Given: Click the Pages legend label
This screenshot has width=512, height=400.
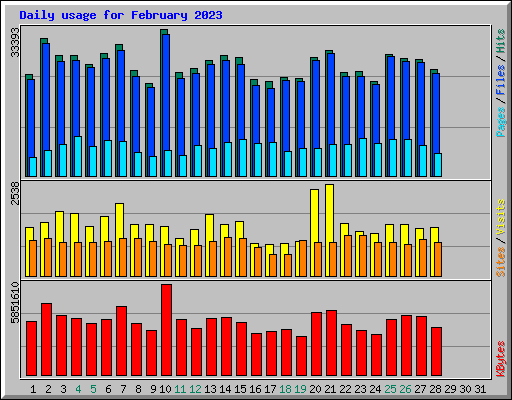Looking at the screenshot, I should 501,122.
